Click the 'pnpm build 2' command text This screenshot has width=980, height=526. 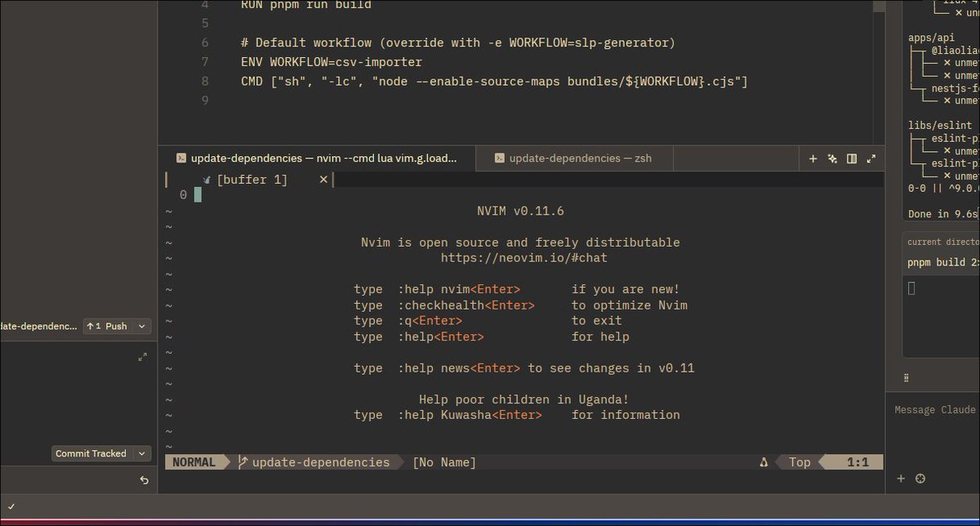click(942, 263)
